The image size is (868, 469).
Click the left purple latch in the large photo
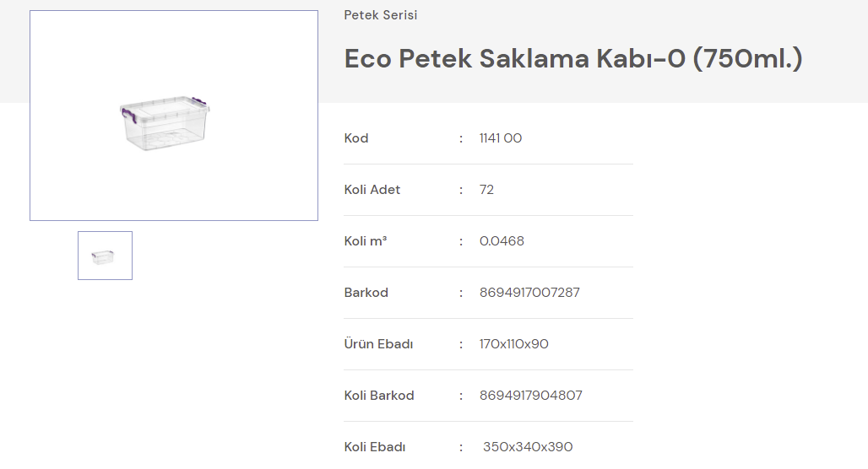click(x=127, y=112)
